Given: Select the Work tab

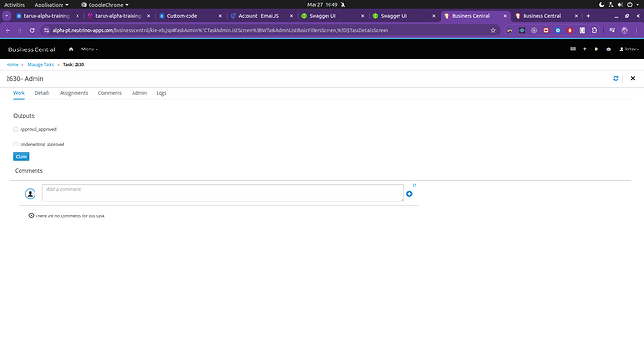Looking at the screenshot, I should click(x=19, y=93).
